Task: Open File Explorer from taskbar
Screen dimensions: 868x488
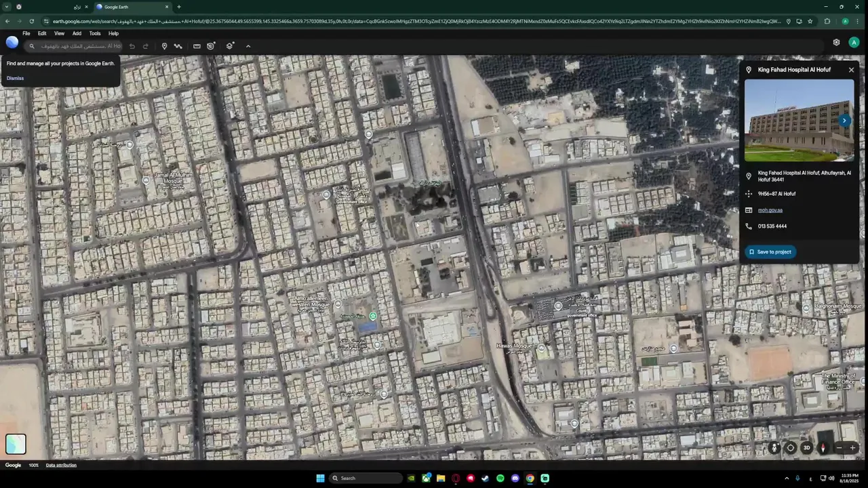Action: pos(441,478)
